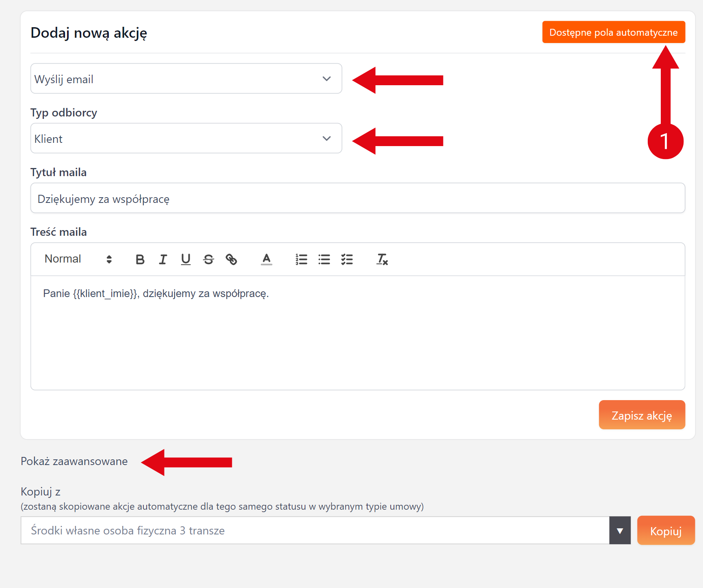Clear text formatting
The image size is (703, 588).
382,259
